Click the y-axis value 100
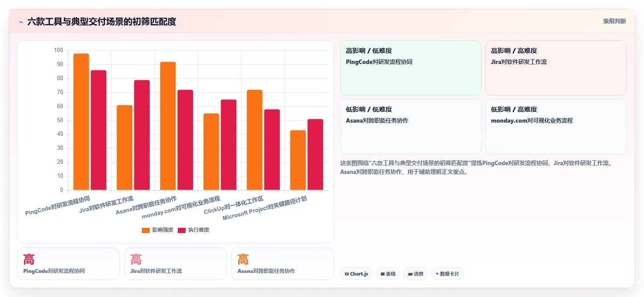The width and height of the screenshot is (644, 297). pos(58,50)
